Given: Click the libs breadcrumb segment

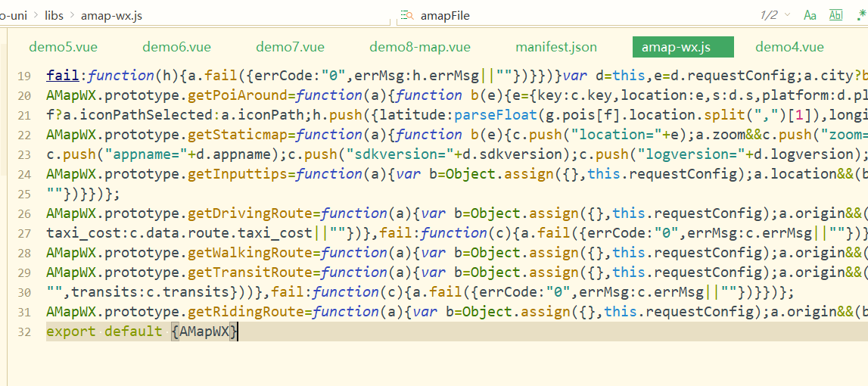Looking at the screenshot, I should click(54, 15).
